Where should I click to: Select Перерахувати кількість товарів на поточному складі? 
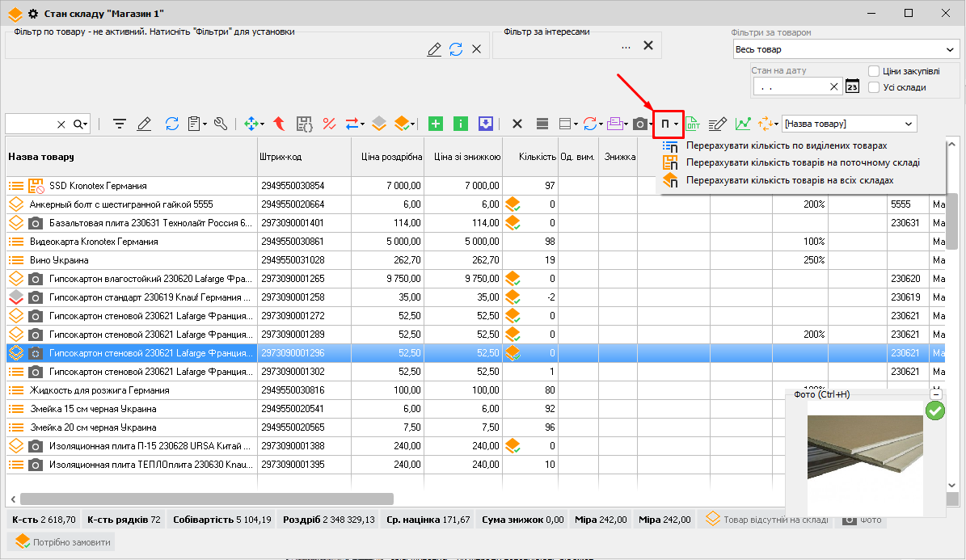point(802,162)
